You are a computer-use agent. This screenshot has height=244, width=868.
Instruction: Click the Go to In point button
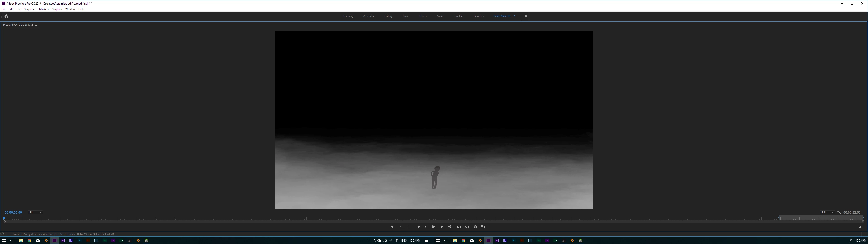pyautogui.click(x=418, y=227)
